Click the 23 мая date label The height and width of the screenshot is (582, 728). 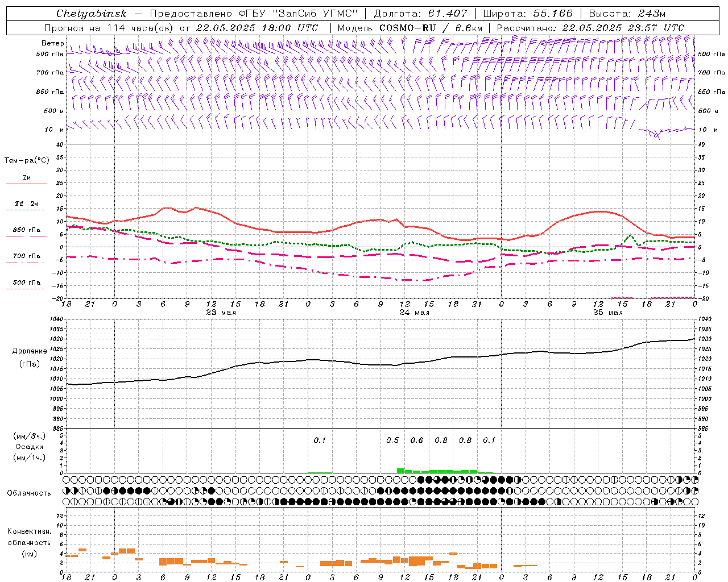tap(221, 313)
